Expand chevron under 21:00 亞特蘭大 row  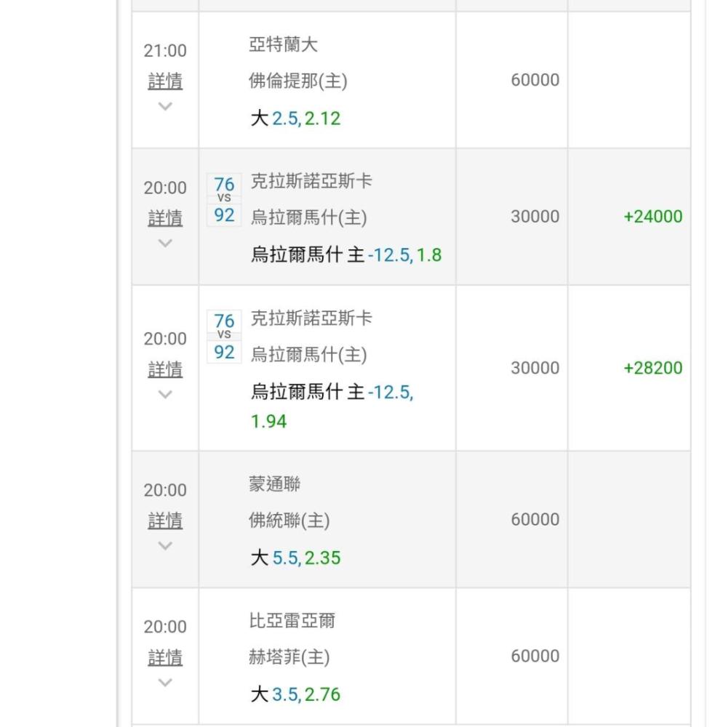165,106
